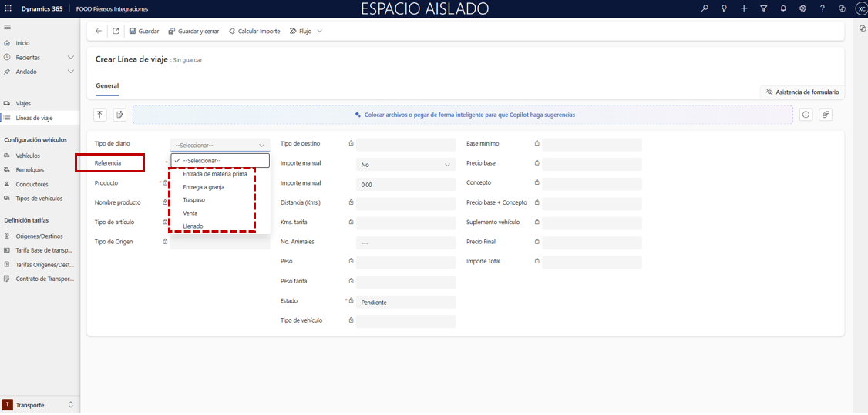The height and width of the screenshot is (415, 868).
Task: Choose Venta from the dropdown list
Action: coord(190,213)
